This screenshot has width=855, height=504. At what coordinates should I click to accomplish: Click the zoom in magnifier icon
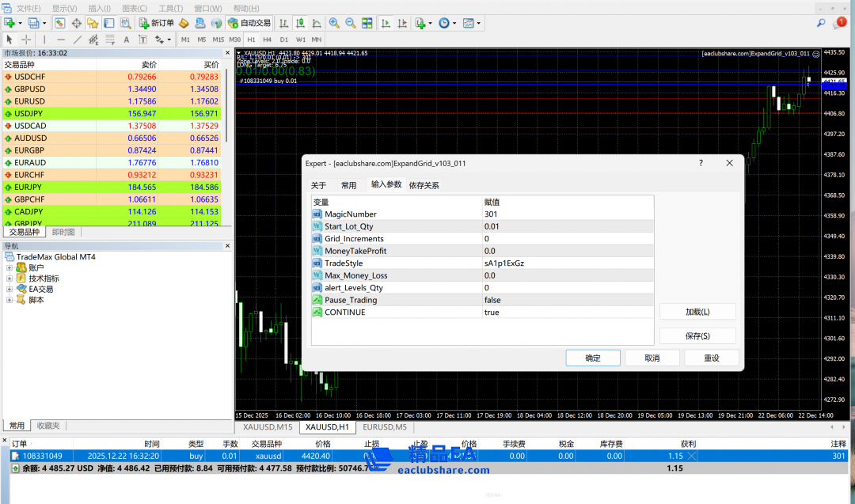click(x=334, y=23)
